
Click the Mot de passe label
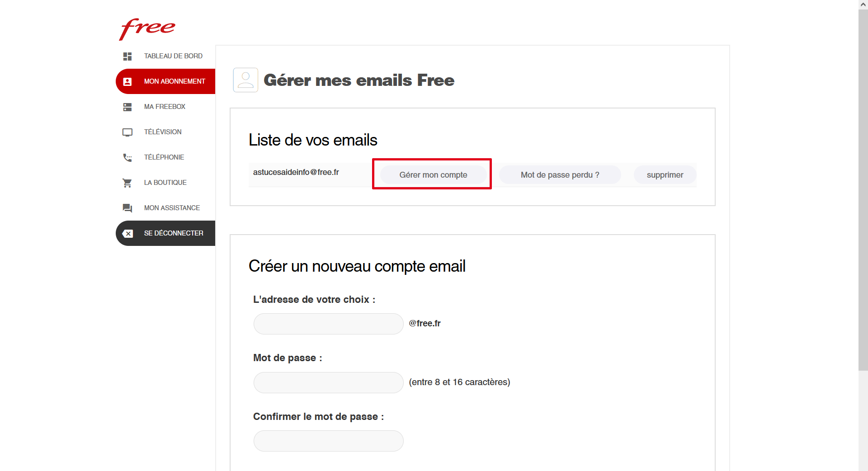tap(288, 358)
